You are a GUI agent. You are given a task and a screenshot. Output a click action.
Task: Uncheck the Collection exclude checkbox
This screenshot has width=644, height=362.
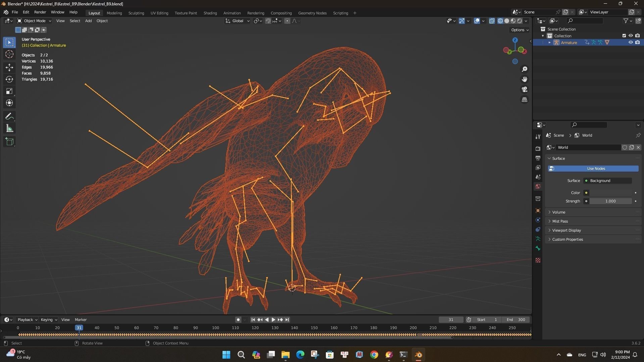click(624, 36)
